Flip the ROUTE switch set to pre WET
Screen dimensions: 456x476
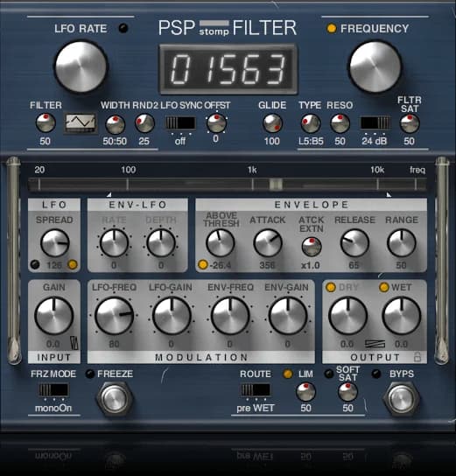256,389
